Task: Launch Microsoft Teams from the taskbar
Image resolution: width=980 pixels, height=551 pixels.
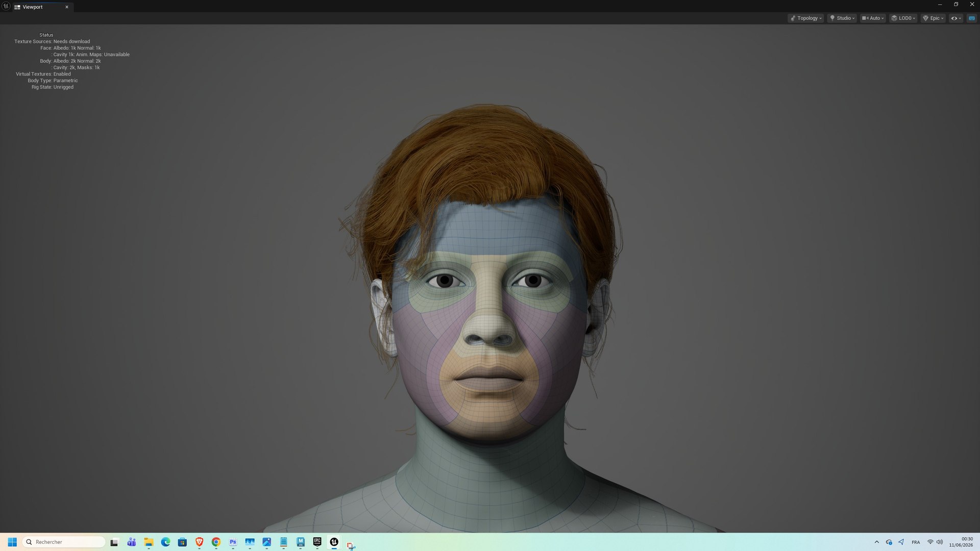Action: pyautogui.click(x=131, y=542)
